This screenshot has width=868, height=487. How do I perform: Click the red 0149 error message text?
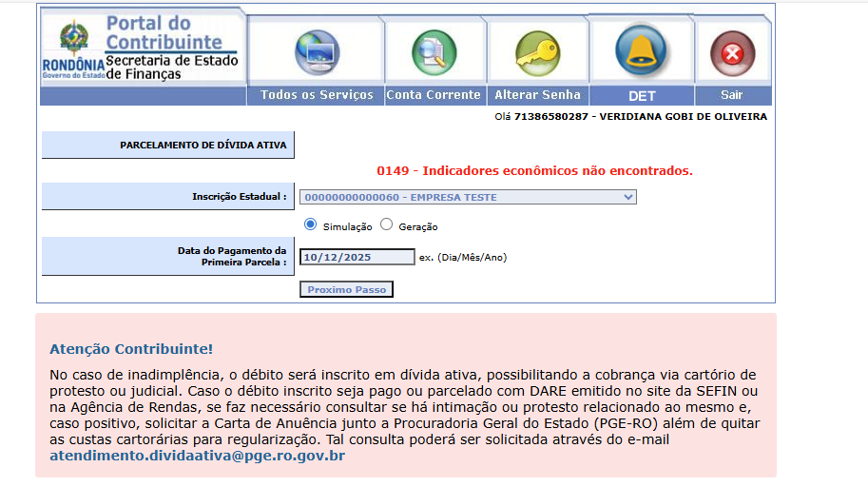[534, 171]
